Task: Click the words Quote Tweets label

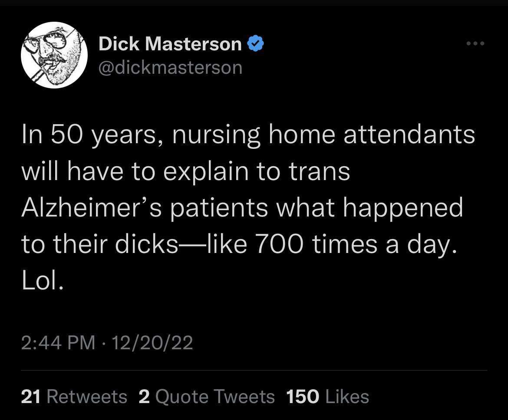Action: [x=215, y=397]
